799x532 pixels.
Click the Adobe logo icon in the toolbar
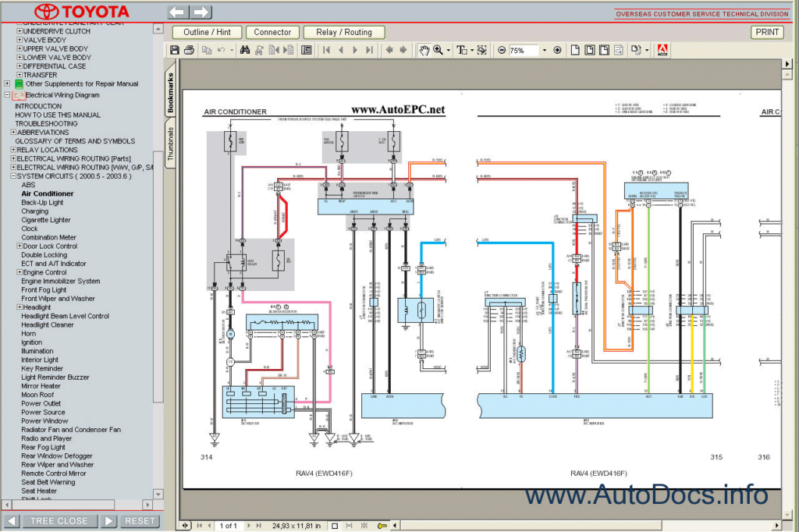[x=662, y=50]
